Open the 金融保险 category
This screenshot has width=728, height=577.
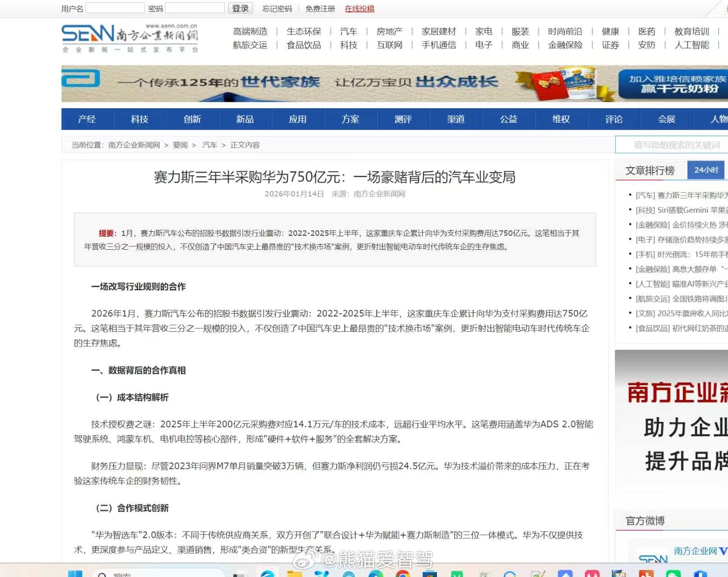565,45
